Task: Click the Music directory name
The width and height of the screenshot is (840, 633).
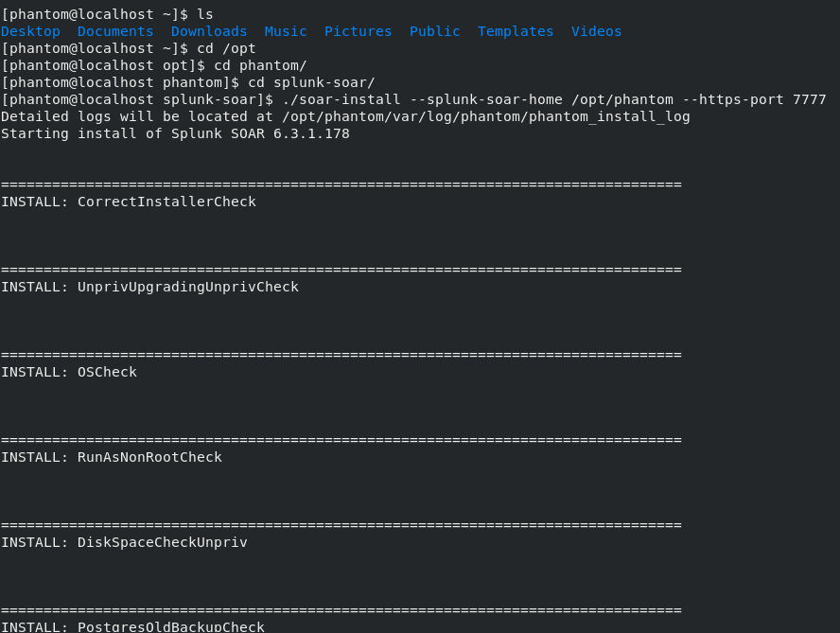Action: [x=286, y=31]
